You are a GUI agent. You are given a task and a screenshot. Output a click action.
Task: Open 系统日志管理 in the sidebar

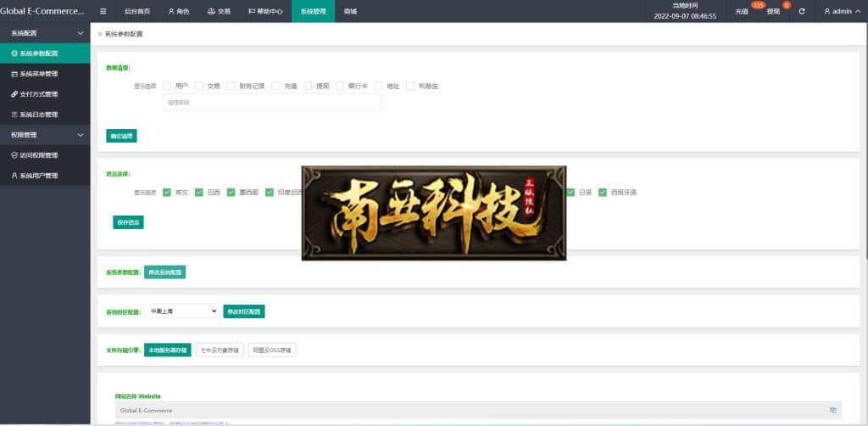(45, 115)
